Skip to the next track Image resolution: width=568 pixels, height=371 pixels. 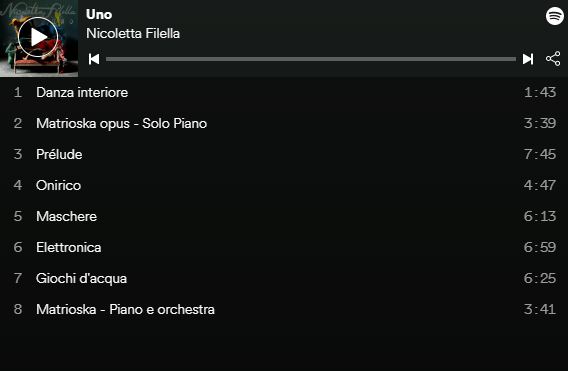click(528, 59)
